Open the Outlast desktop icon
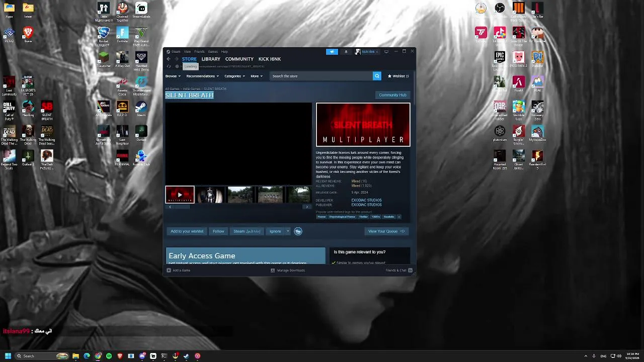This screenshot has height=362, width=644. pyautogui.click(x=141, y=134)
